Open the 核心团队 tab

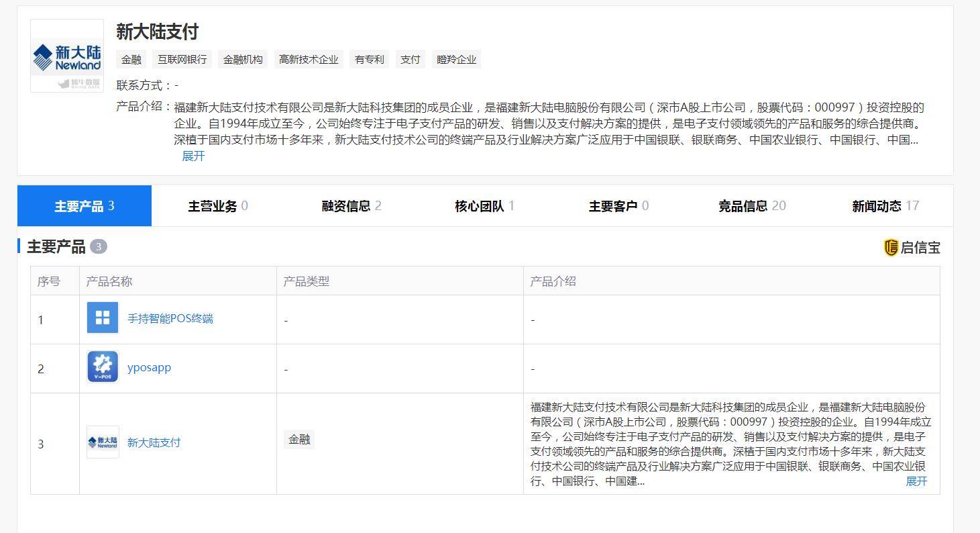pos(485,206)
